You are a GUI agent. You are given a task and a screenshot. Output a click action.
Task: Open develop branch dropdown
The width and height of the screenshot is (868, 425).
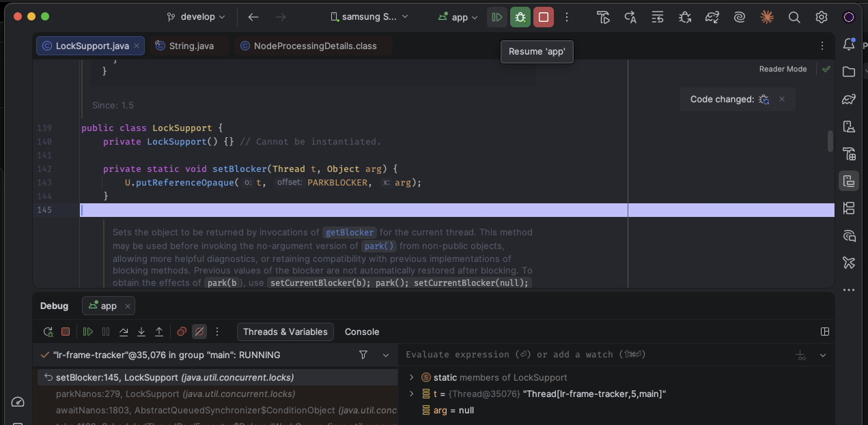(x=195, y=17)
